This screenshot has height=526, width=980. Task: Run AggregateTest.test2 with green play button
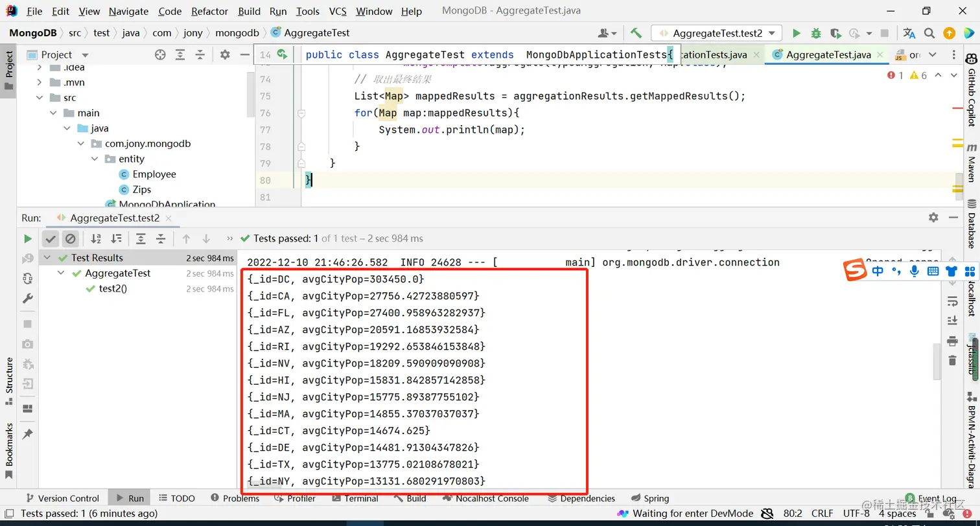tap(797, 33)
